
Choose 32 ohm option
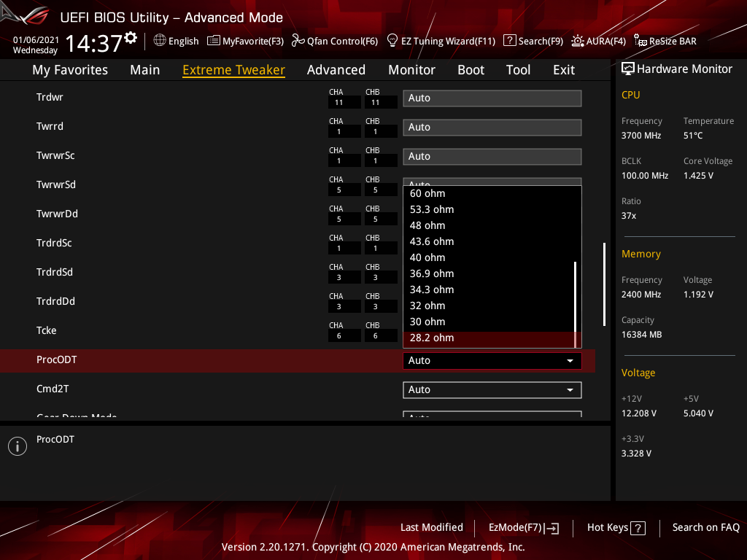489,306
